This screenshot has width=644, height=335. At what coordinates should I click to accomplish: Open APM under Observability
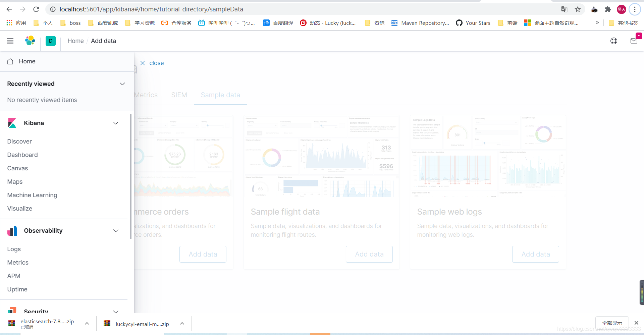click(14, 276)
